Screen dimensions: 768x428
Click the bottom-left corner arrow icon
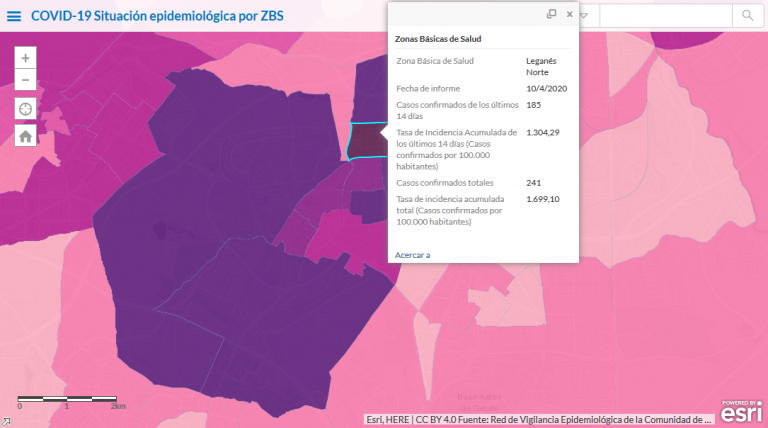[5, 422]
